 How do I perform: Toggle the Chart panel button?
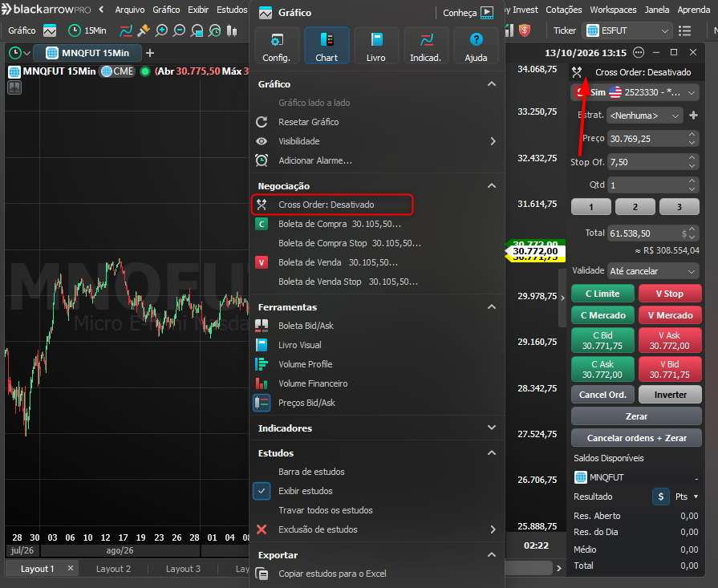coord(327,46)
